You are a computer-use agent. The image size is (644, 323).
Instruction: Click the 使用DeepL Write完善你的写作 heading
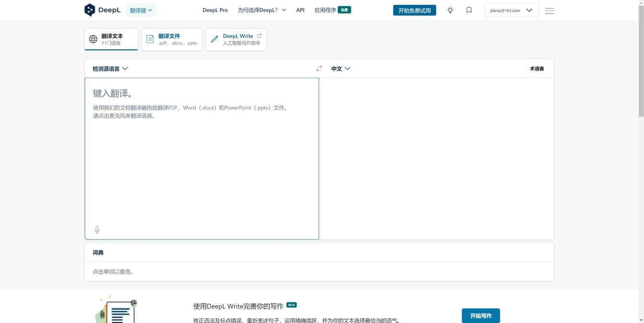pos(238,306)
